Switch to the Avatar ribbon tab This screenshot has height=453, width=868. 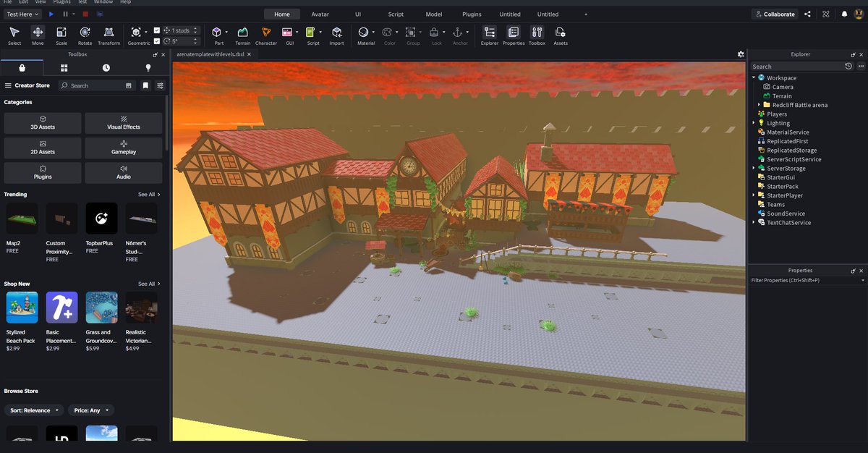point(320,14)
